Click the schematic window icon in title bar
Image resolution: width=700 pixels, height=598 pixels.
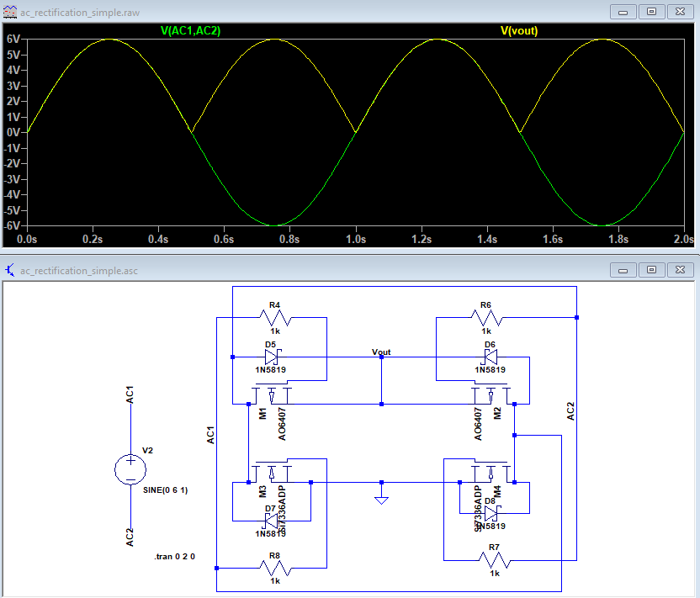tap(10, 271)
